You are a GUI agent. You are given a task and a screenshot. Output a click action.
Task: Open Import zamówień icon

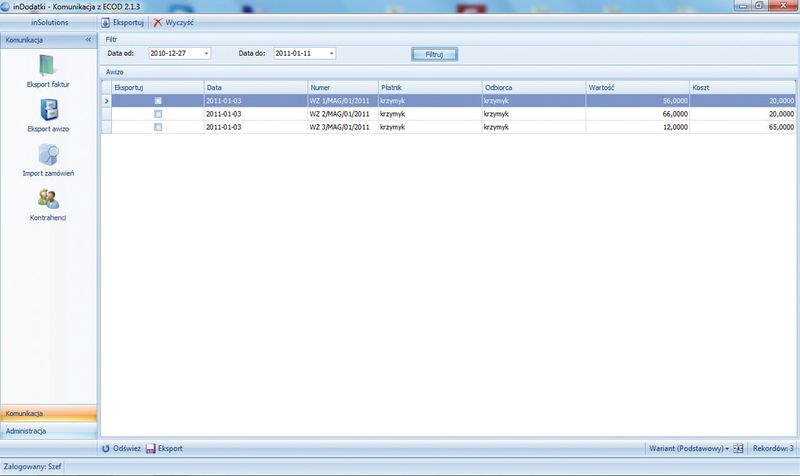(x=48, y=160)
